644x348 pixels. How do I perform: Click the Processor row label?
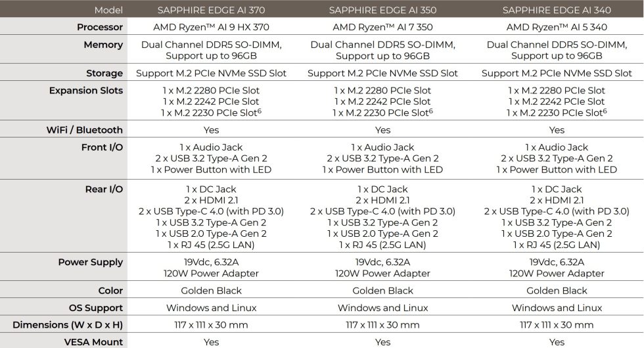coord(100,27)
